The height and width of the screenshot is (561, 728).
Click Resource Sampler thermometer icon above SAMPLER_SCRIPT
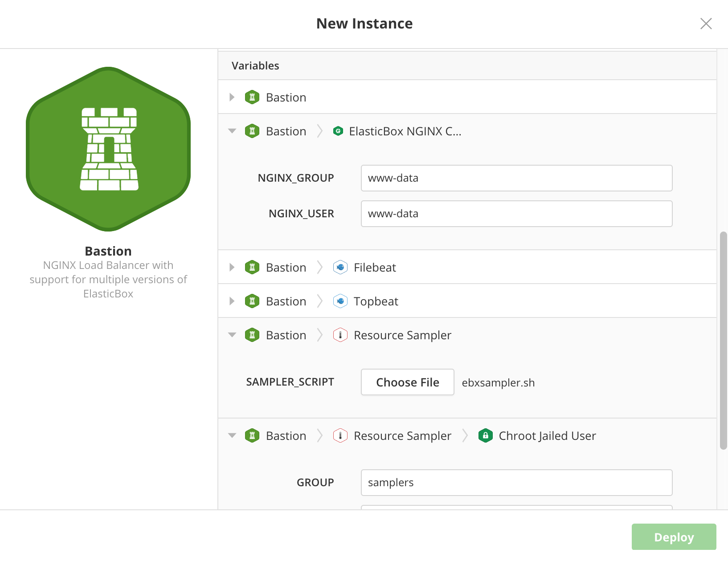tap(340, 335)
